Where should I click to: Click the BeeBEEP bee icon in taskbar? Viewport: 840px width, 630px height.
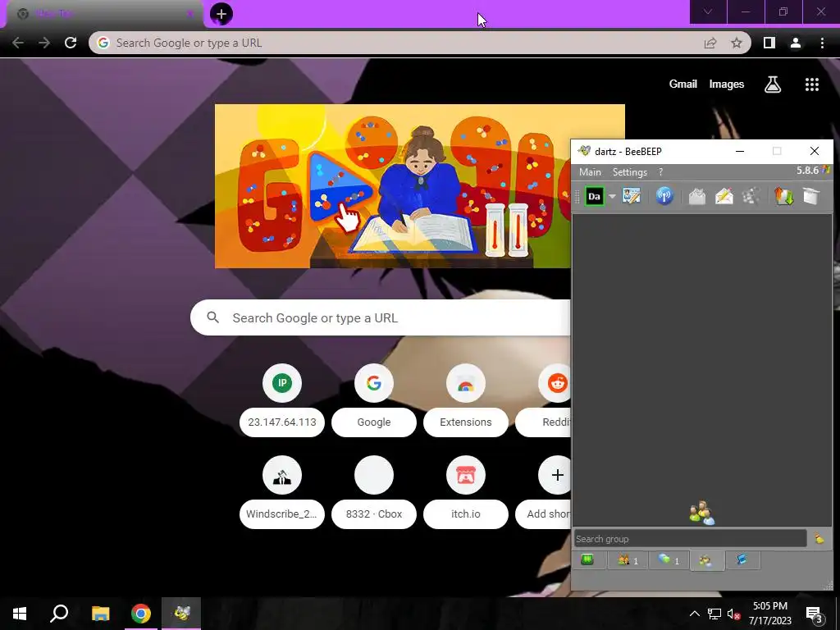tap(181, 614)
